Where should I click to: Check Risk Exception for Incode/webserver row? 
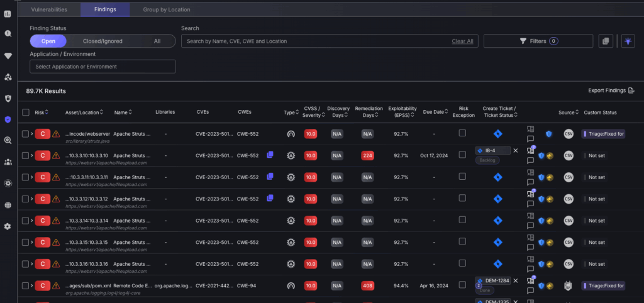(x=462, y=133)
